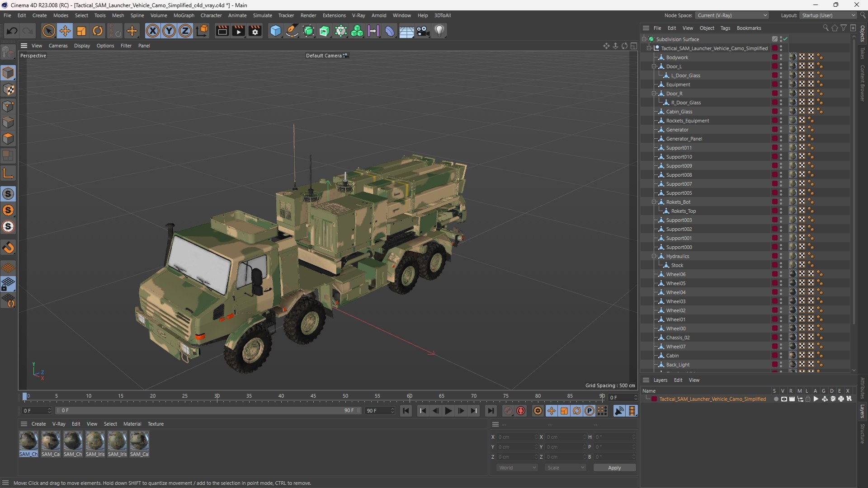Toggle X axis lock
This screenshot has height=488, width=868.
153,31
